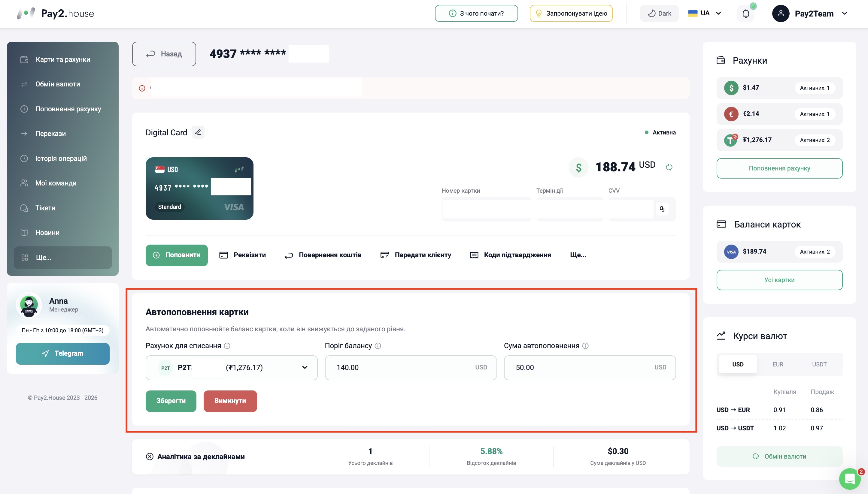868x494 pixels.
Task: Click the Pay2Team profile avatar
Action: click(780, 14)
